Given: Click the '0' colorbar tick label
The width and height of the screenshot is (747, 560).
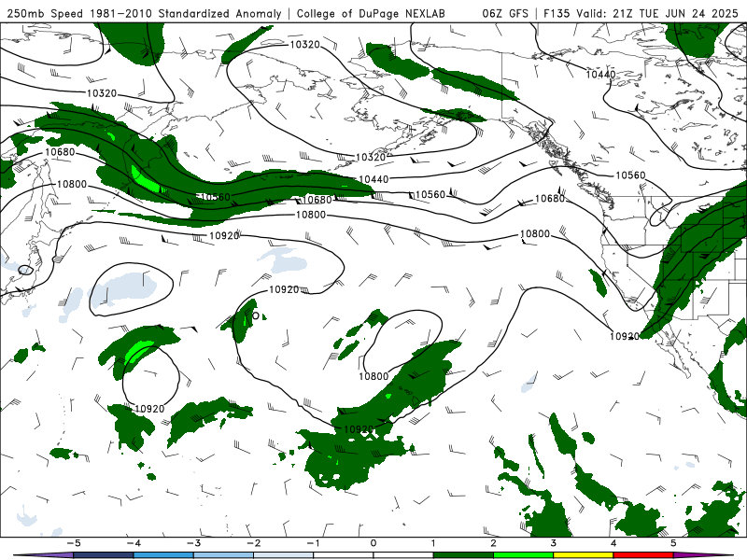Looking at the screenshot, I should click(373, 543).
